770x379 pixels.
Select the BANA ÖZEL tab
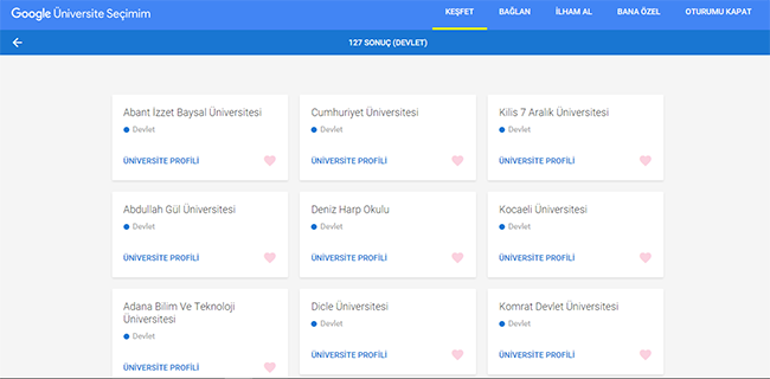[638, 12]
